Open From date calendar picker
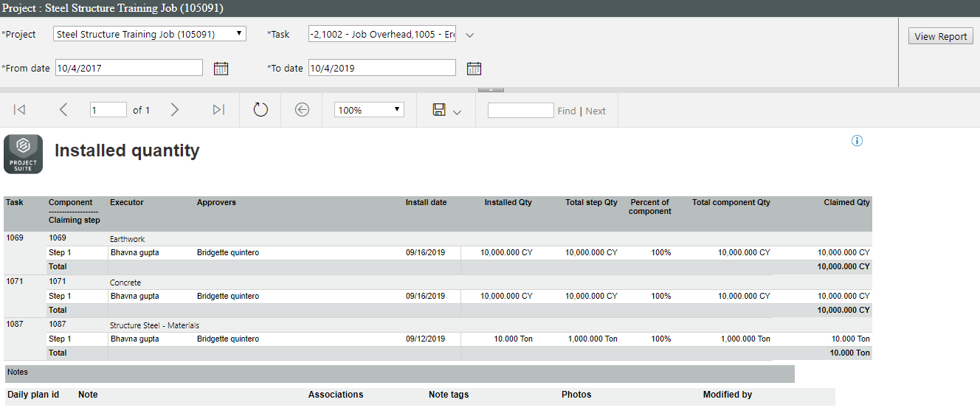Viewport: 980px width, 419px height. tap(221, 69)
